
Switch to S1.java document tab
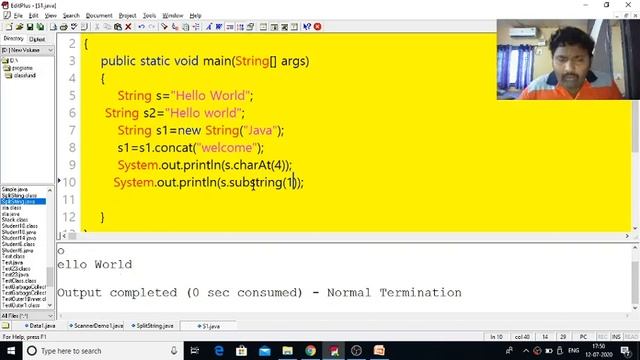[x=209, y=326]
